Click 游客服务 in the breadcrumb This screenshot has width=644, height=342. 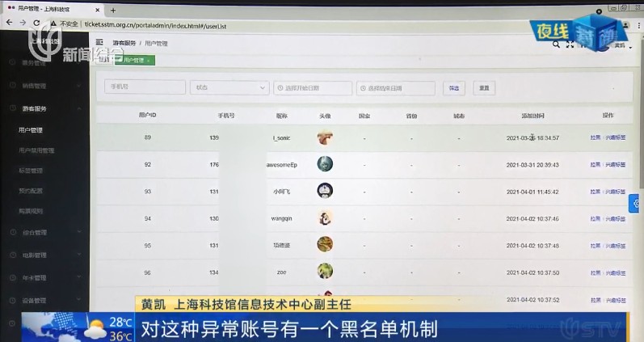(124, 43)
